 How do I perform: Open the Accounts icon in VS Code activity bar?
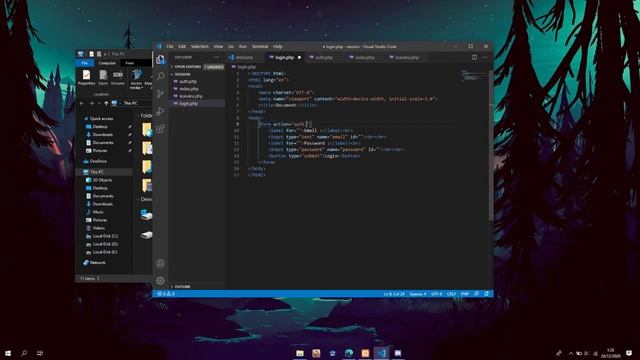click(x=160, y=263)
